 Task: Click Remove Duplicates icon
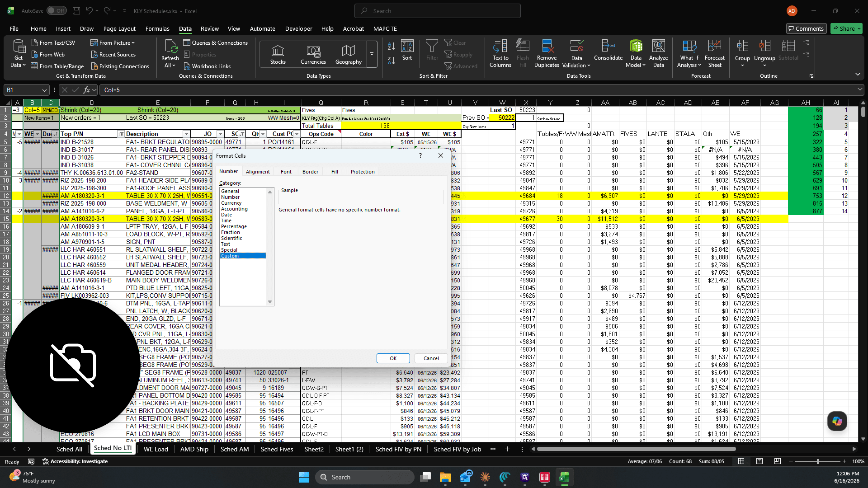(x=547, y=53)
